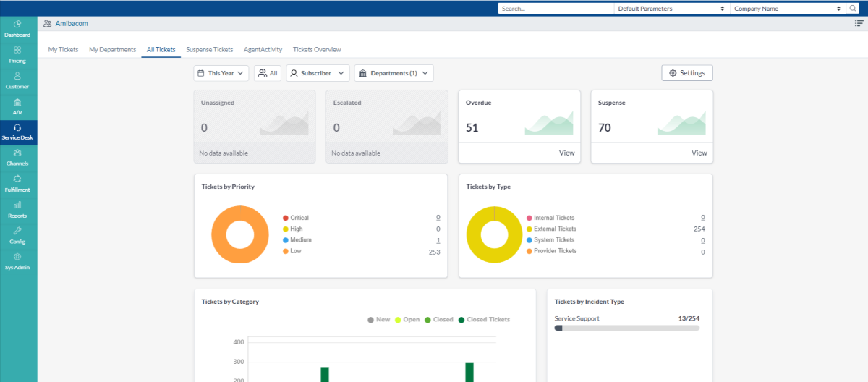The width and height of the screenshot is (868, 382).
Task: Open the 254 External Tickets count
Action: [699, 229]
